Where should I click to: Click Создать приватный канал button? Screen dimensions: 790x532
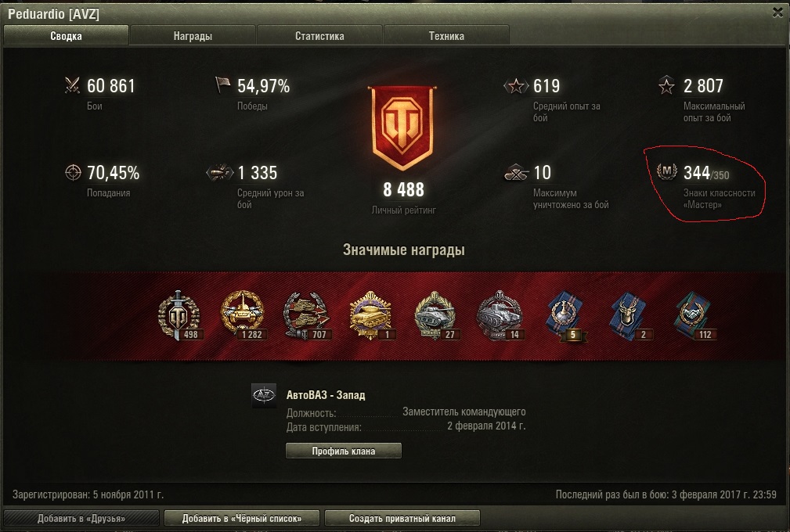click(x=402, y=518)
